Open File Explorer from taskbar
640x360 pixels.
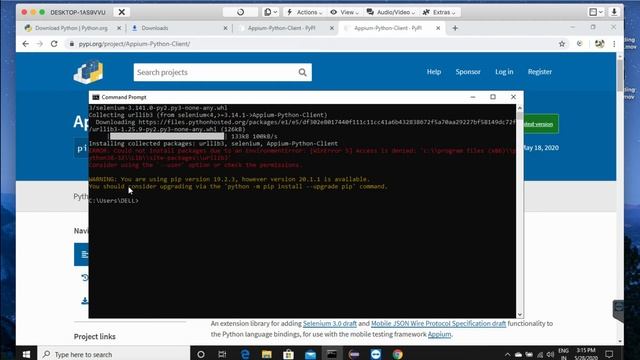click(267, 354)
